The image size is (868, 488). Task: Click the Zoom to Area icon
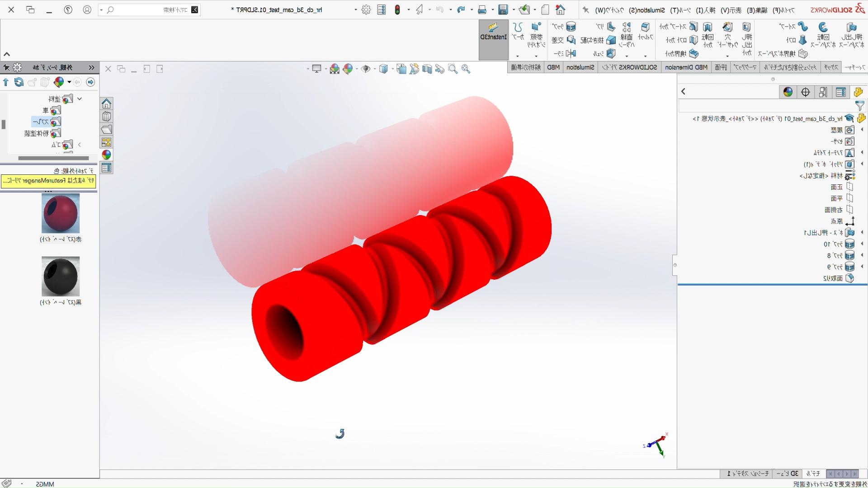coord(453,69)
